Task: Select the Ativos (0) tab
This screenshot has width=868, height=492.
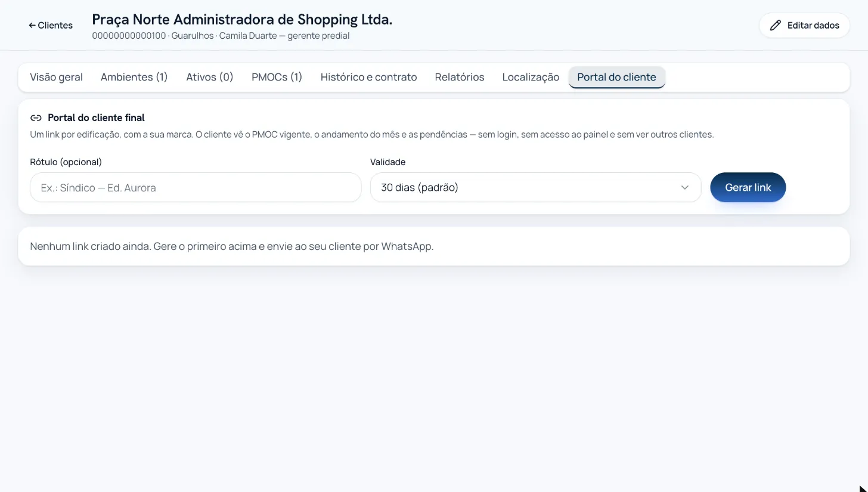Action: point(209,77)
